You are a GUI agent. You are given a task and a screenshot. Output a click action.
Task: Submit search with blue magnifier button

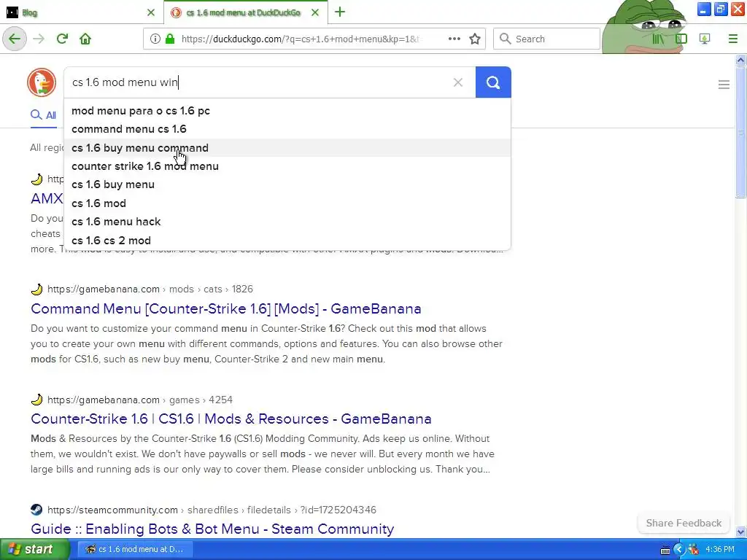[x=493, y=82]
